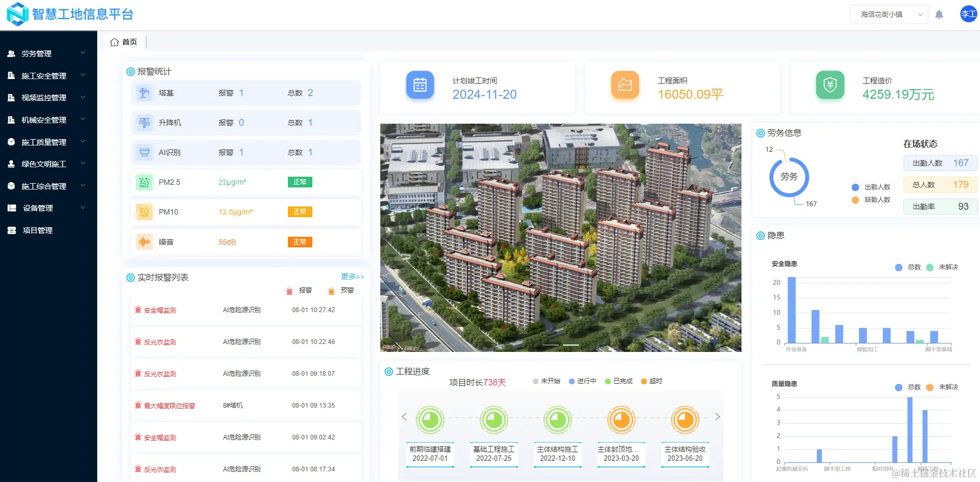Open the 施工安全管理 sidebar menu
Screen dimensions: 980x482
point(48,76)
